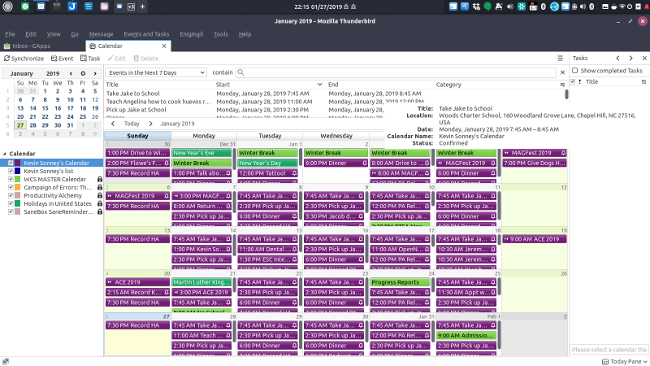Click the Synchronize calendars icon
650x366 pixels.
(x=7, y=58)
